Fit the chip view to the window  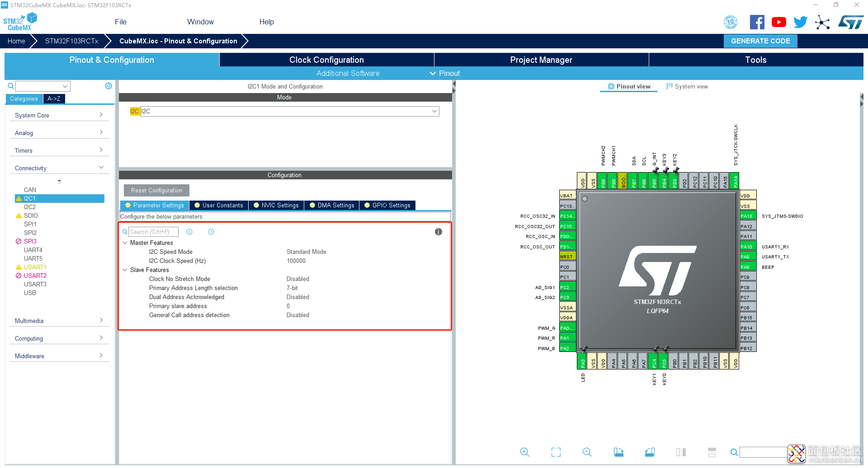[556, 452]
